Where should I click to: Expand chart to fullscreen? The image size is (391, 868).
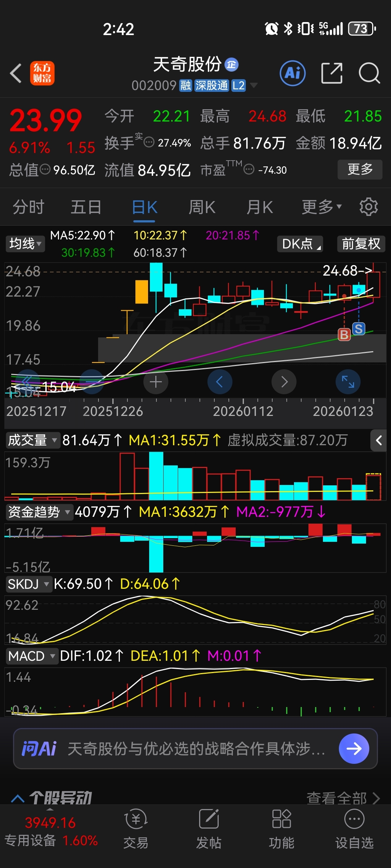click(x=348, y=382)
